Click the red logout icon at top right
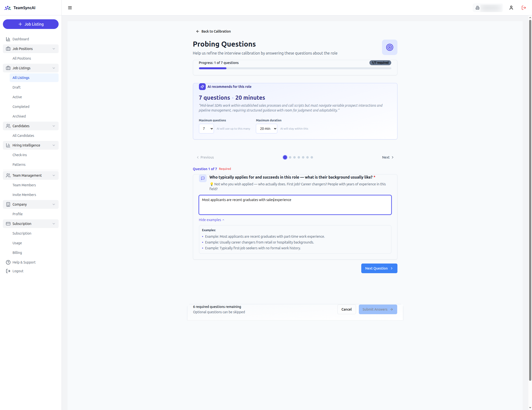This screenshot has height=410, width=532. tap(524, 7)
